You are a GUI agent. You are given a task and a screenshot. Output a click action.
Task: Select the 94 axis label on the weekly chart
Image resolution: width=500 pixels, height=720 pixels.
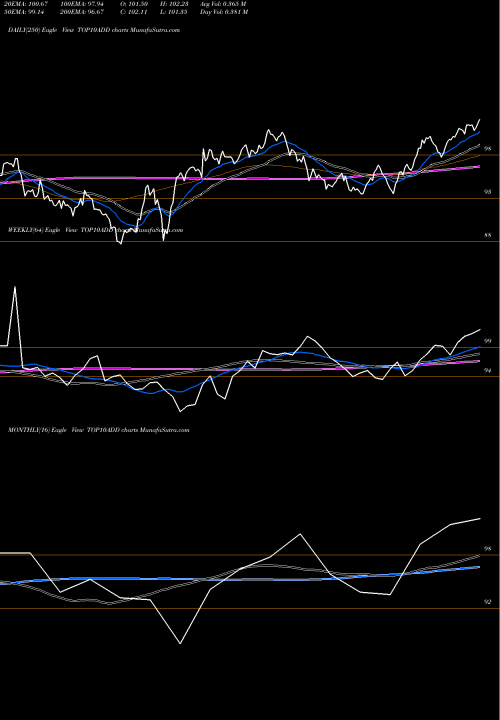pos(488,370)
